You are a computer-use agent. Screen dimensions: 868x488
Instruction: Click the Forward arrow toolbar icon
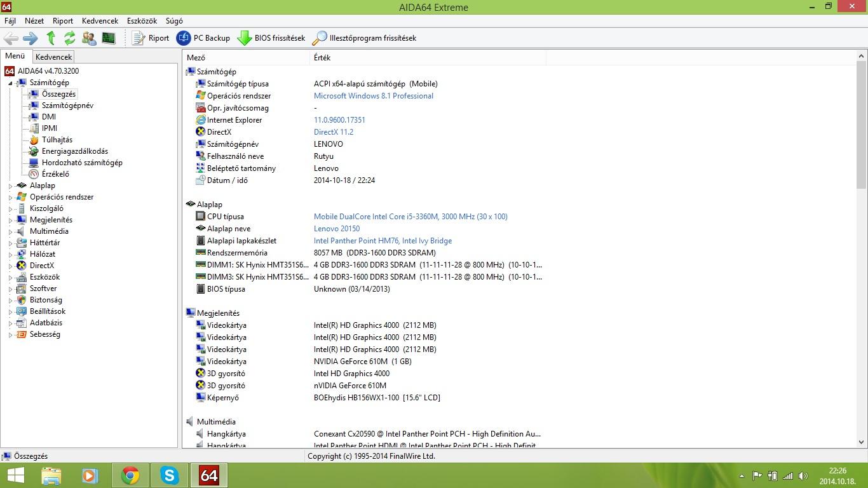(31, 38)
